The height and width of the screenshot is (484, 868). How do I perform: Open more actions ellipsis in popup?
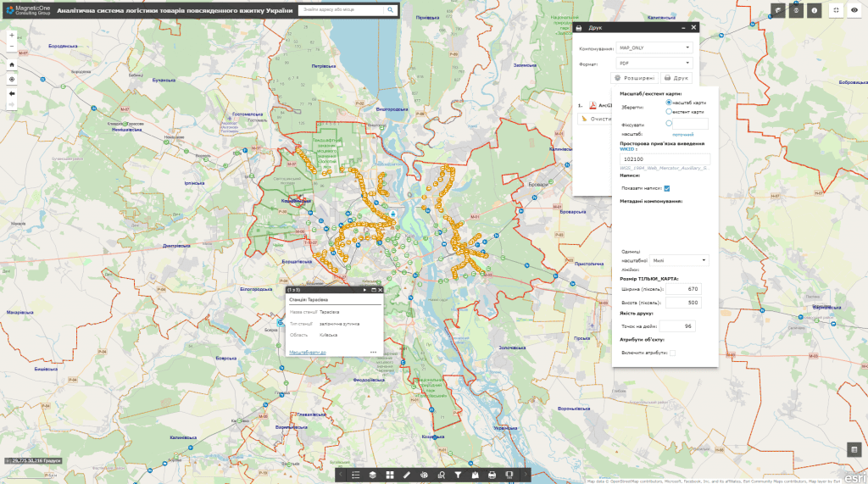pyautogui.click(x=373, y=353)
